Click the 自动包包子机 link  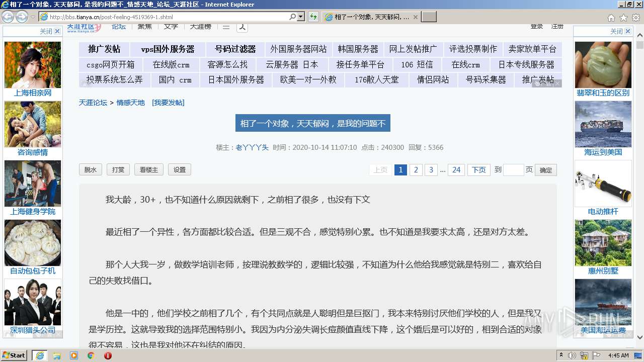point(33,271)
